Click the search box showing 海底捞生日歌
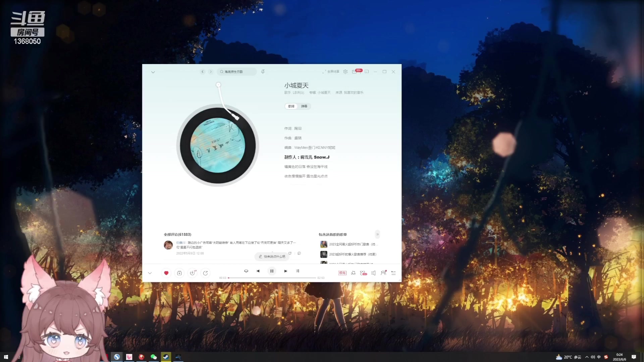 [237, 72]
